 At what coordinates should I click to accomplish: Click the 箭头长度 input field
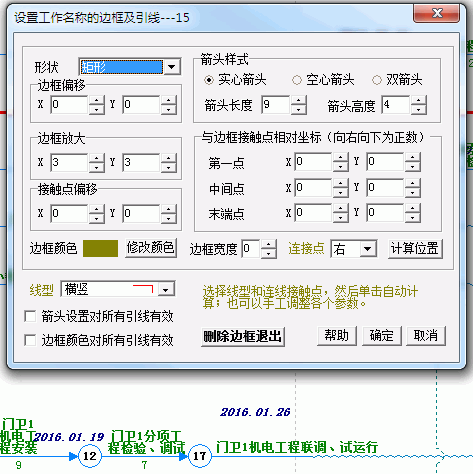click(276, 105)
